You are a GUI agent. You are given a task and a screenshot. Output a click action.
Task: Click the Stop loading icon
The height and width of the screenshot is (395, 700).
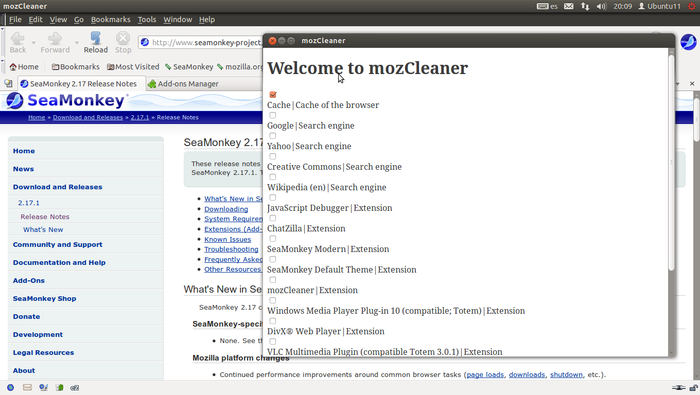[x=123, y=38]
